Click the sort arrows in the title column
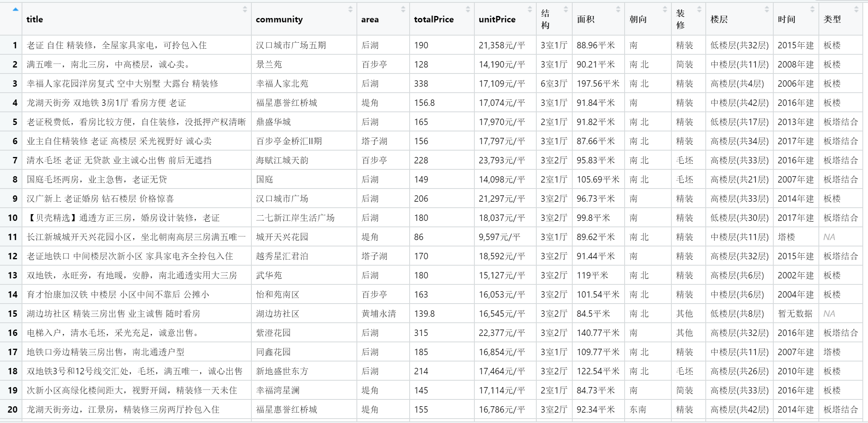This screenshot has height=423, width=868. click(245, 9)
